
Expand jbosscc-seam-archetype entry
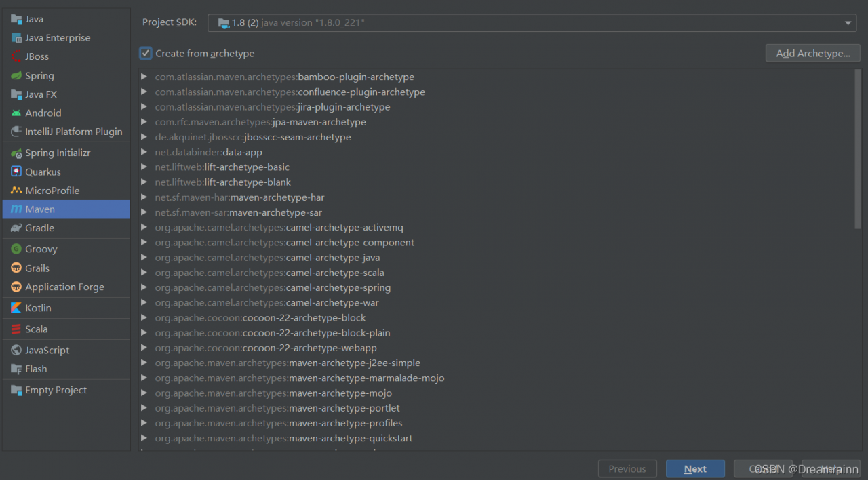point(144,137)
